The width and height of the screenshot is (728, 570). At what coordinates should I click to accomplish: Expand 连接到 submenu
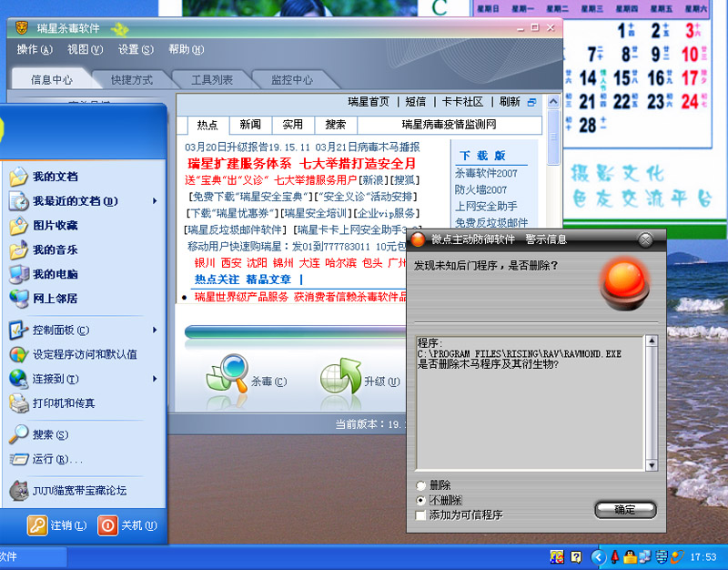(155, 379)
